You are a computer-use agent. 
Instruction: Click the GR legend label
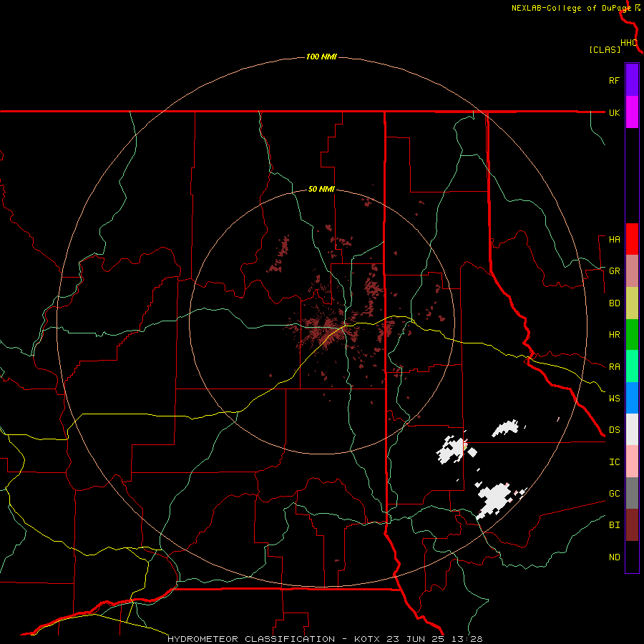pos(614,271)
